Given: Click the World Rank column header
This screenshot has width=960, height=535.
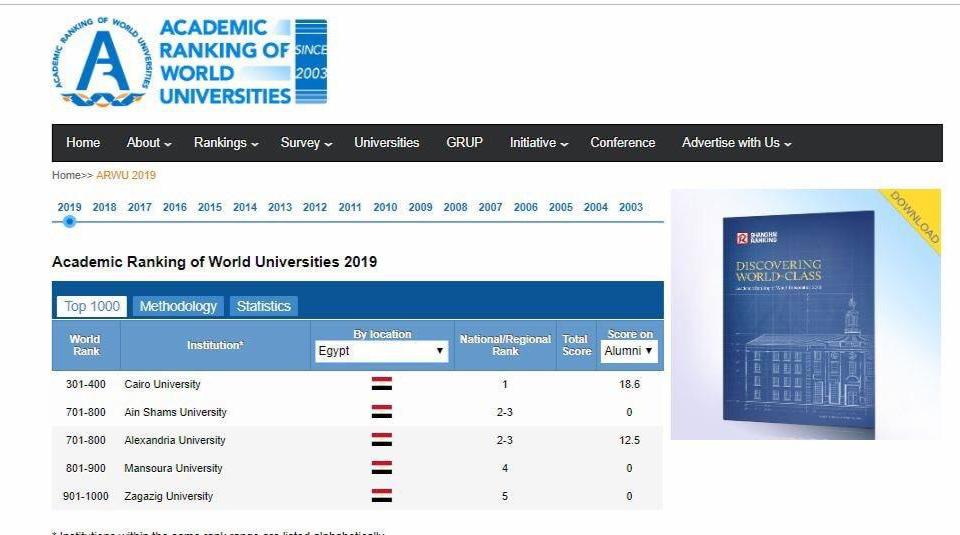Looking at the screenshot, I should 86,345.
